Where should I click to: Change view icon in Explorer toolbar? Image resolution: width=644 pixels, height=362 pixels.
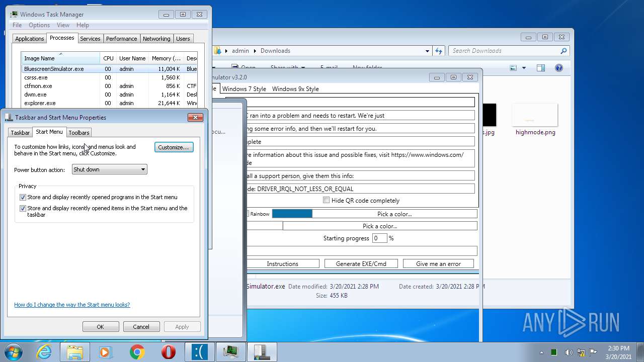[x=513, y=68]
